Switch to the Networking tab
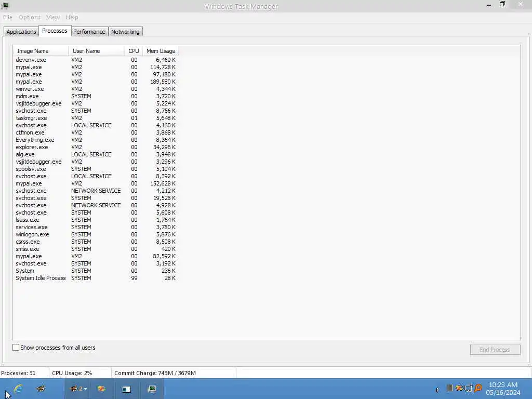Image resolution: width=532 pixels, height=399 pixels. tap(125, 32)
